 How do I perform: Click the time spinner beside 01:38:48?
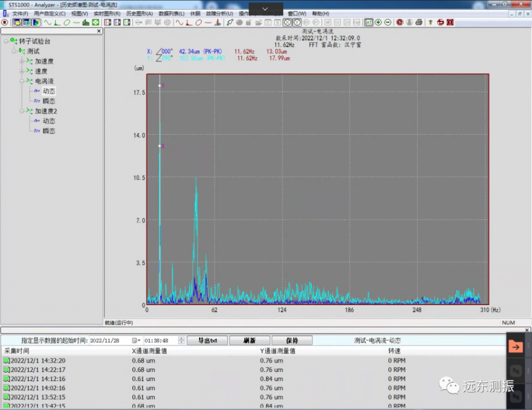[181, 340]
